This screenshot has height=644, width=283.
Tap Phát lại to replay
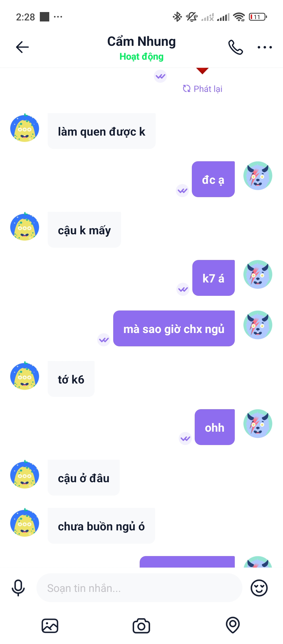click(x=203, y=89)
